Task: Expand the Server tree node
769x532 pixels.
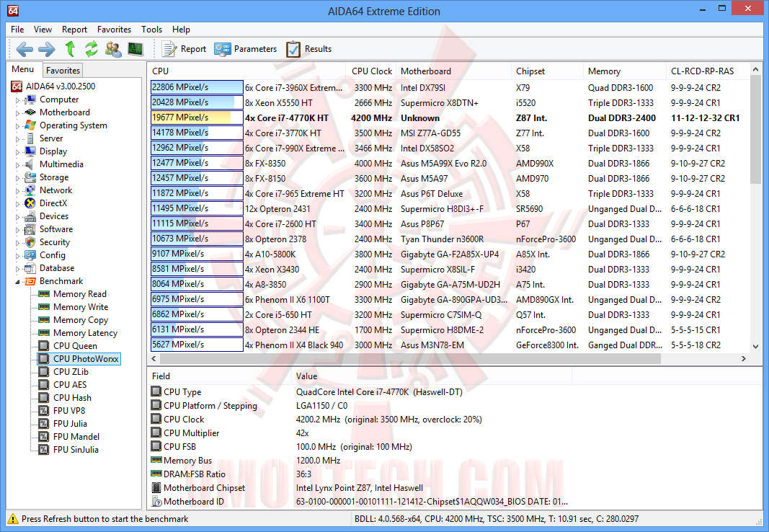Action: [17, 138]
